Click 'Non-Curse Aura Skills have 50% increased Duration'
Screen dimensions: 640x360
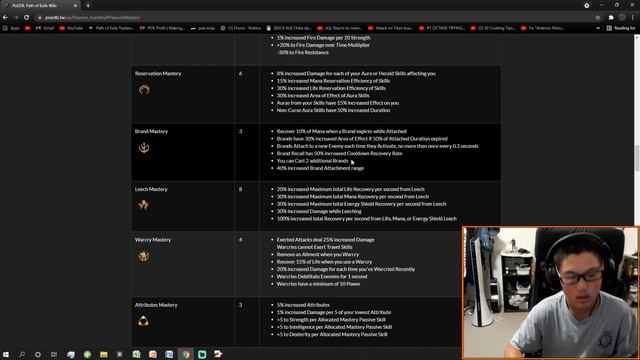333,110
